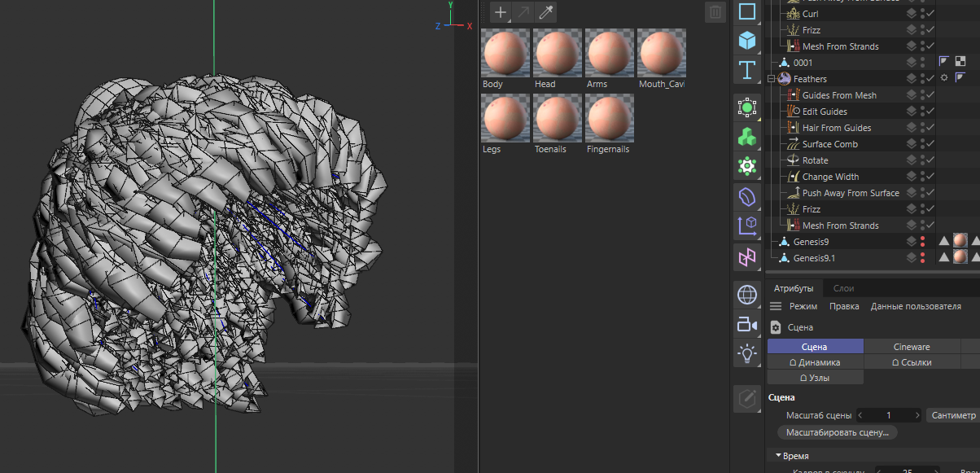
Task: Select the Text spline tool
Action: pyautogui.click(x=746, y=68)
